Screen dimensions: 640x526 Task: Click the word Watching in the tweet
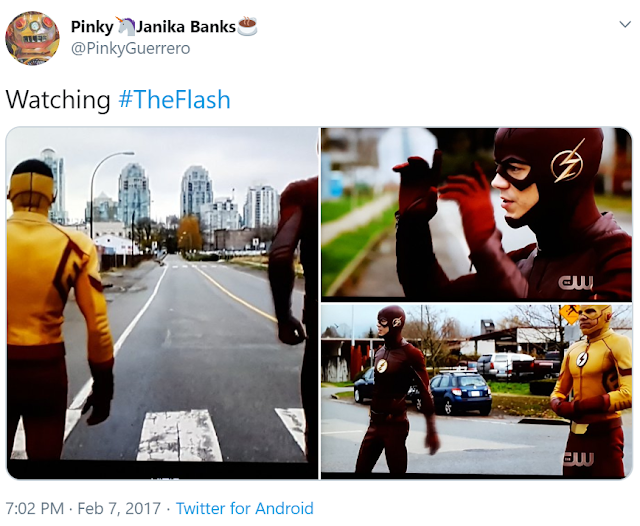point(58,99)
